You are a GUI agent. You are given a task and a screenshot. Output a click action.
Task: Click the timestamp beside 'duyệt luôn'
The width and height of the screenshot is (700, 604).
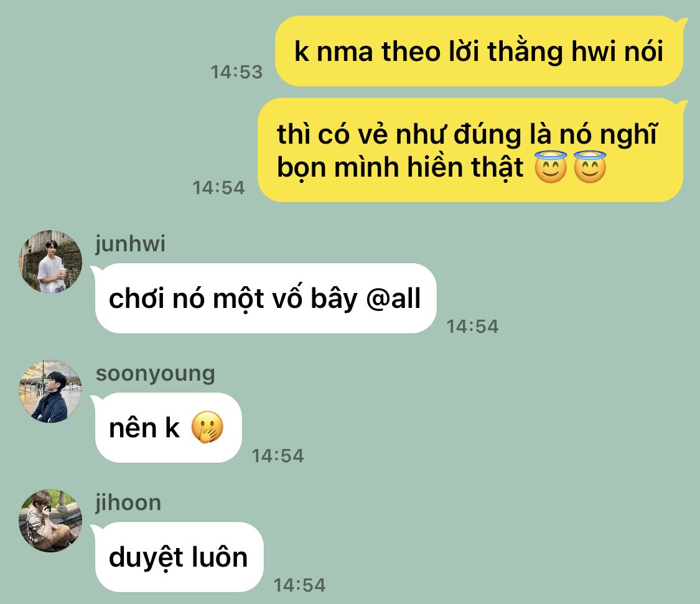click(299, 586)
